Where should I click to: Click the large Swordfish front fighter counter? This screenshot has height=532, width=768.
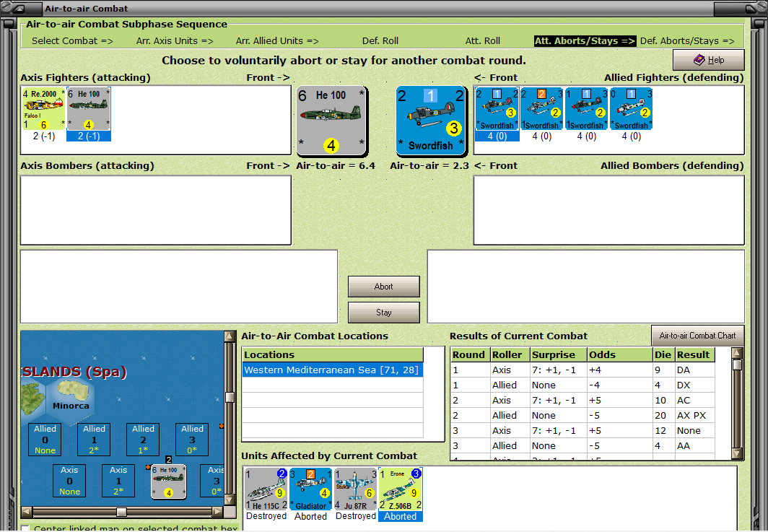coord(430,121)
